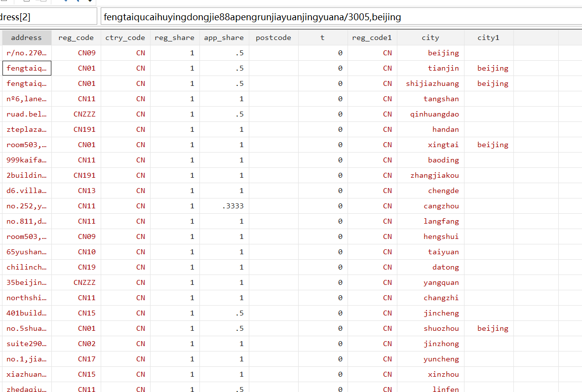Select the city cell 'chengde'
Image resolution: width=582 pixels, height=392 pixels.
pyautogui.click(x=430, y=191)
